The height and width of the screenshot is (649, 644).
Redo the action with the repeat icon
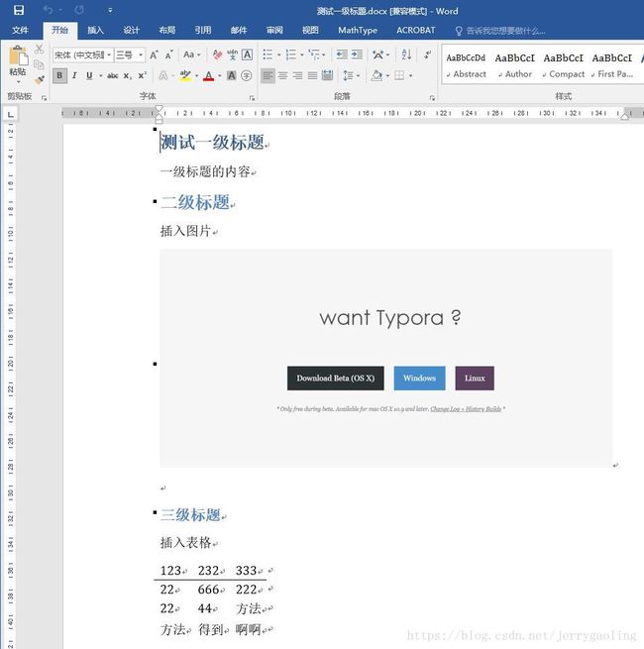pyautogui.click(x=79, y=10)
